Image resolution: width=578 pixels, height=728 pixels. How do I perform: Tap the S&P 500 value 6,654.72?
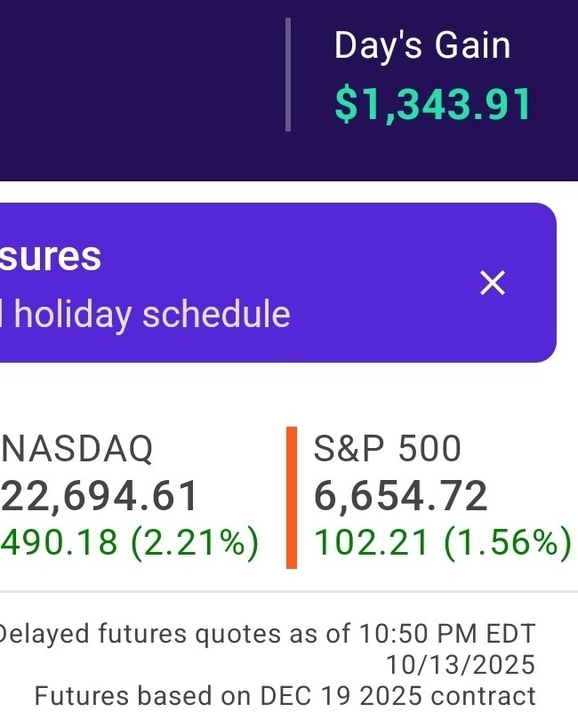pos(401,495)
